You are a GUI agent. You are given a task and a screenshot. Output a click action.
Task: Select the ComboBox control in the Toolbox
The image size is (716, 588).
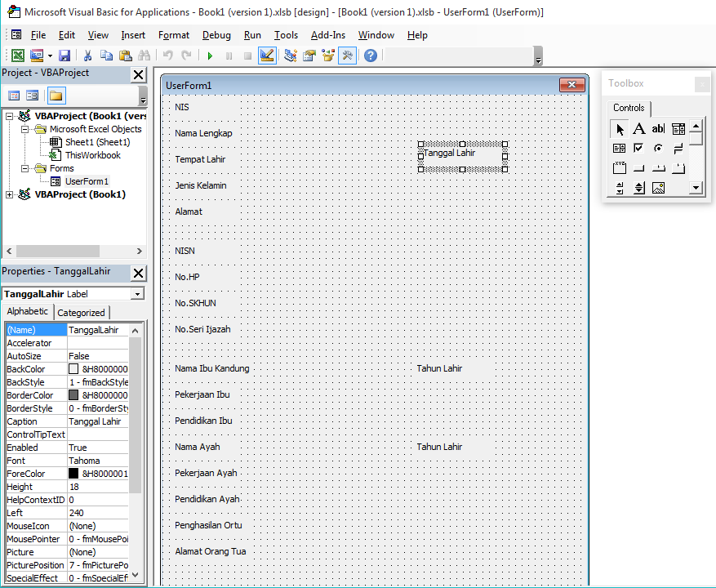(678, 128)
